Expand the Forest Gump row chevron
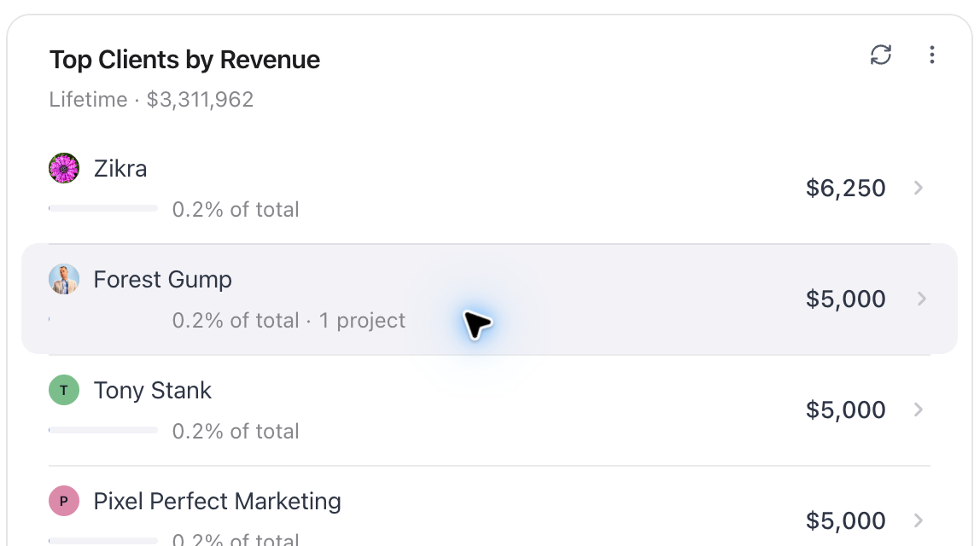 [x=921, y=299]
